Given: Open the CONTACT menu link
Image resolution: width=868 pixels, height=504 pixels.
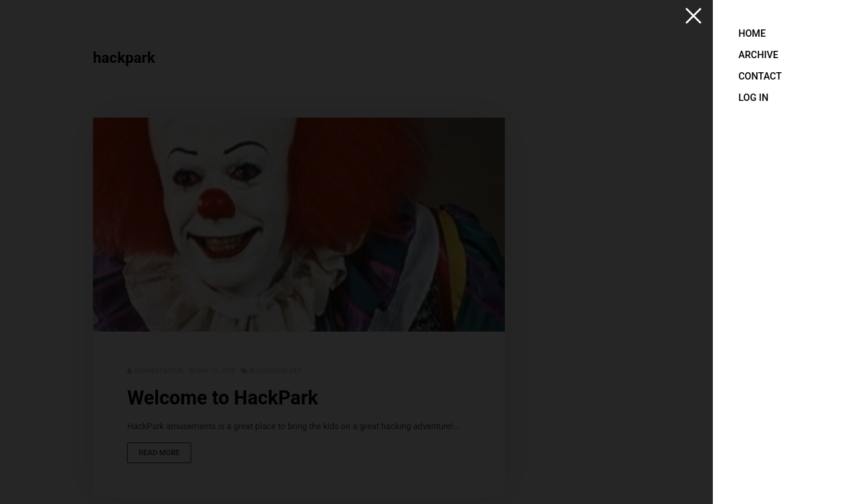Looking at the screenshot, I should pos(760,76).
